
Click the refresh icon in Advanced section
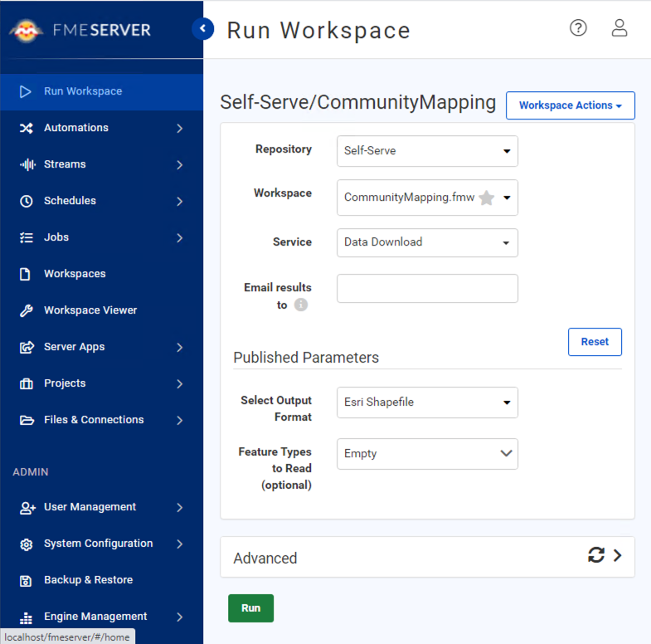[595, 555]
